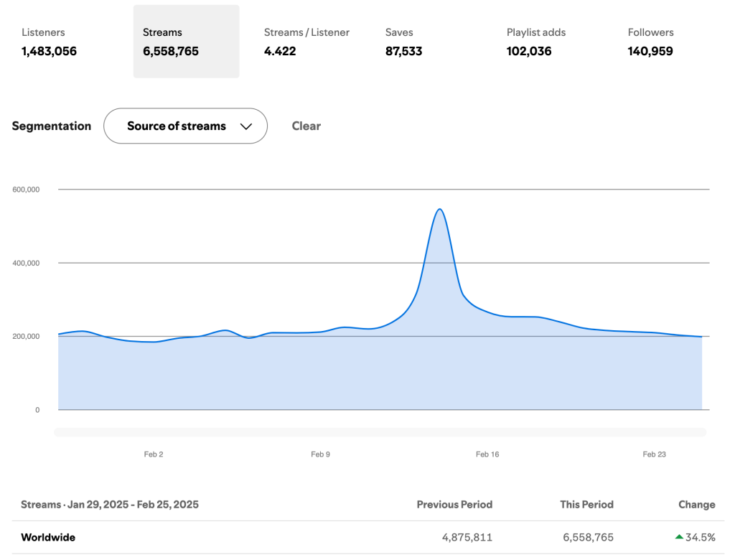
Task: Click the 6,558,765 table value
Action: click(x=588, y=538)
